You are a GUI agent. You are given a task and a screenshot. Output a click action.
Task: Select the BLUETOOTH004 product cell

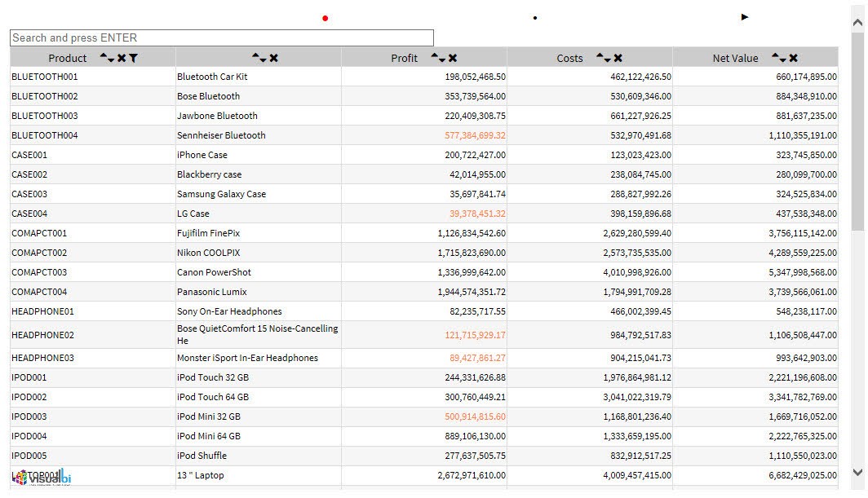pyautogui.click(x=45, y=135)
